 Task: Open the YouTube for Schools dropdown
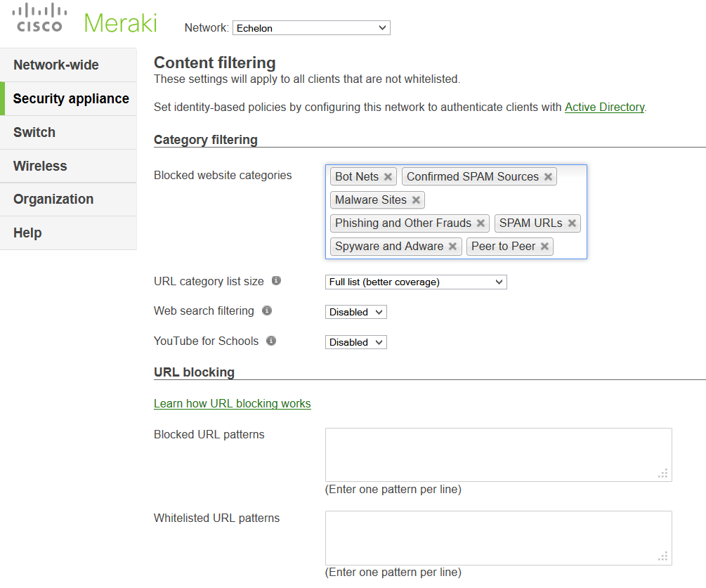pos(356,342)
